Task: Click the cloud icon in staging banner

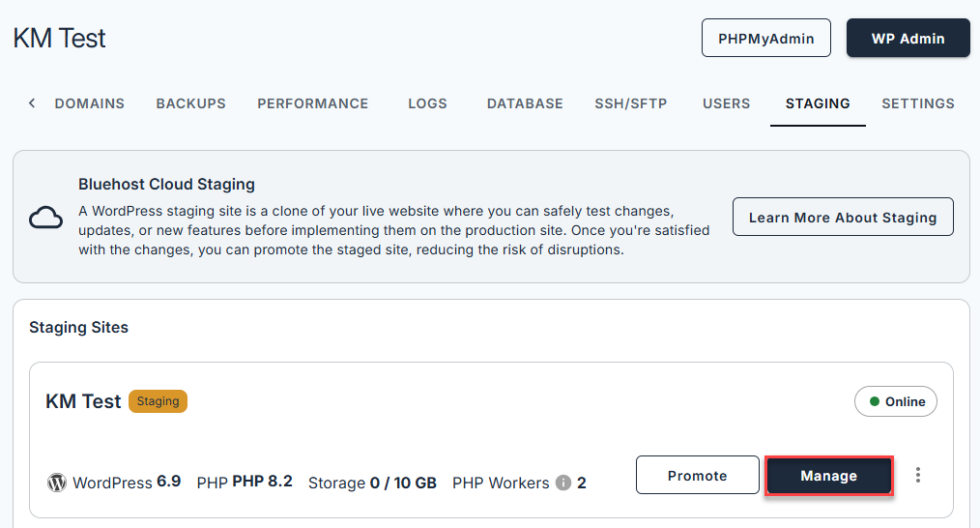Action: pyautogui.click(x=45, y=218)
